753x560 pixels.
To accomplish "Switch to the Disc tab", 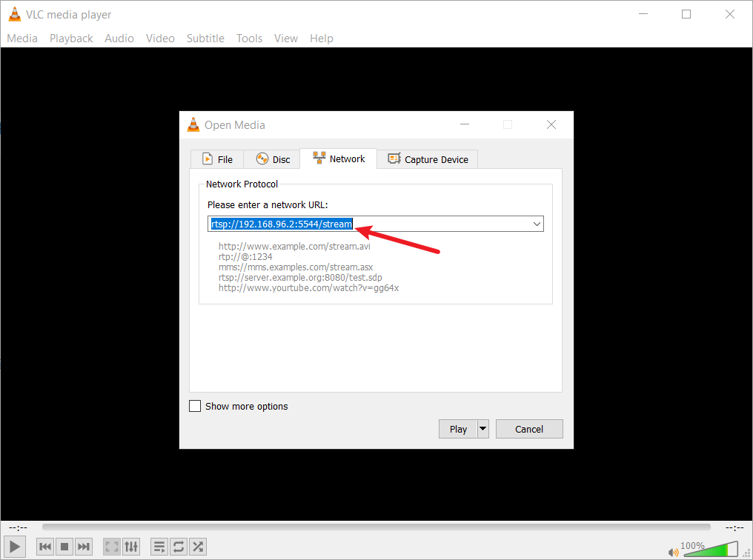I will (x=273, y=159).
